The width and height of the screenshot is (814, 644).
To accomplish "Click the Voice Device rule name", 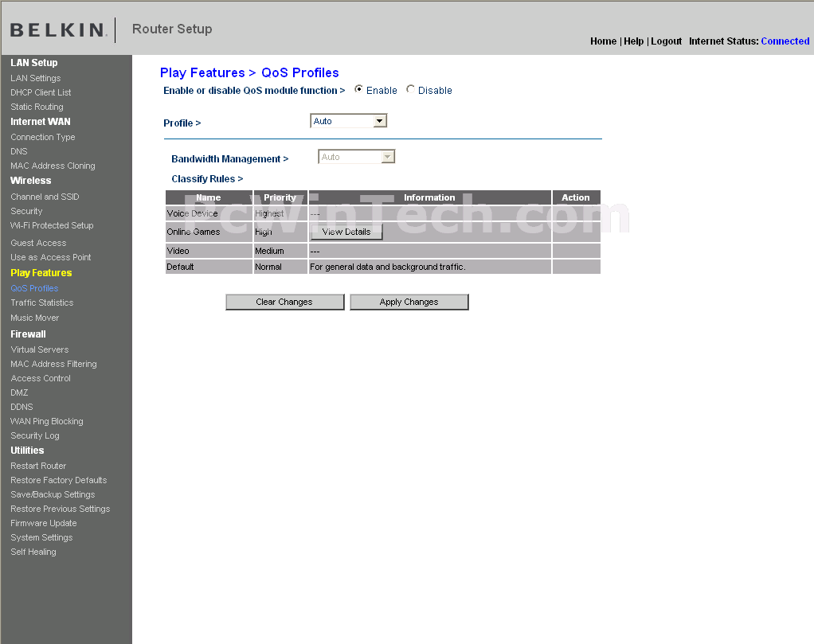I will tap(192, 213).
